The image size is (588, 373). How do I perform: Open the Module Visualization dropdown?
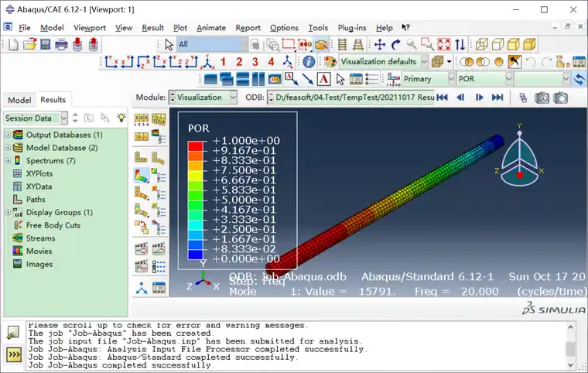[203, 98]
